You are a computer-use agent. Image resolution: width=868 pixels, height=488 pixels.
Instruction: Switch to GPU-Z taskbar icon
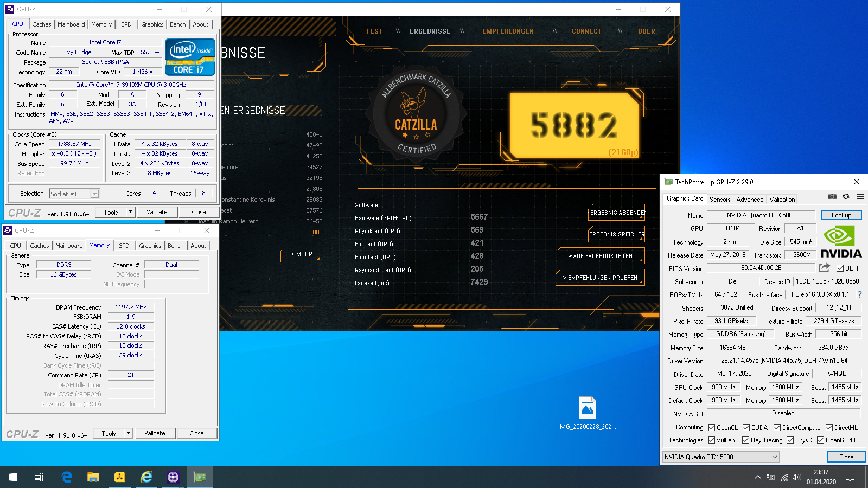point(200,477)
